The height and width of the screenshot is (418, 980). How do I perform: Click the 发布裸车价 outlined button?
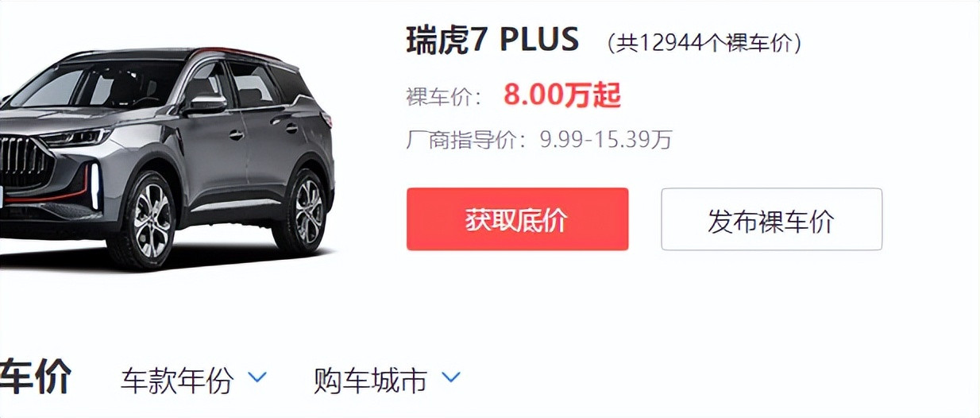(x=771, y=219)
